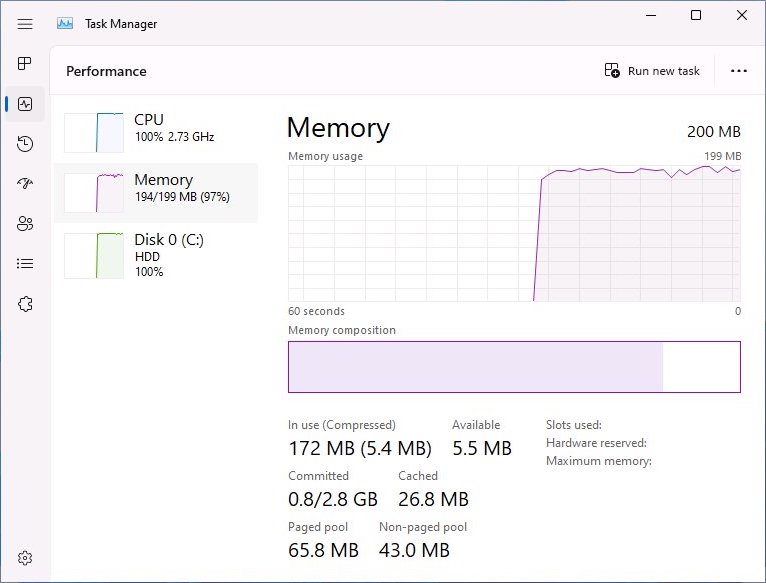
Task: Click the '0.8/2.8 GB' committed value
Action: pos(333,499)
